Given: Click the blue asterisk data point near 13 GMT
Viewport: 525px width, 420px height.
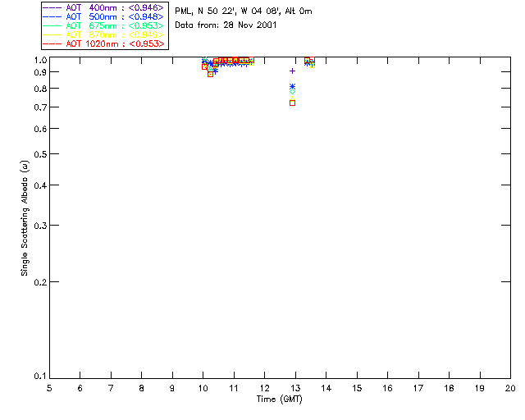Looking at the screenshot, I should (292, 87).
